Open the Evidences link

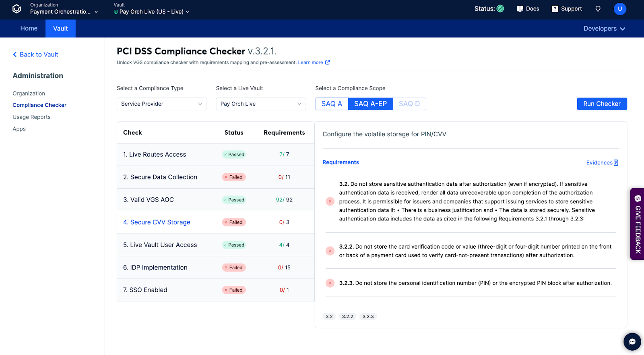coord(602,163)
